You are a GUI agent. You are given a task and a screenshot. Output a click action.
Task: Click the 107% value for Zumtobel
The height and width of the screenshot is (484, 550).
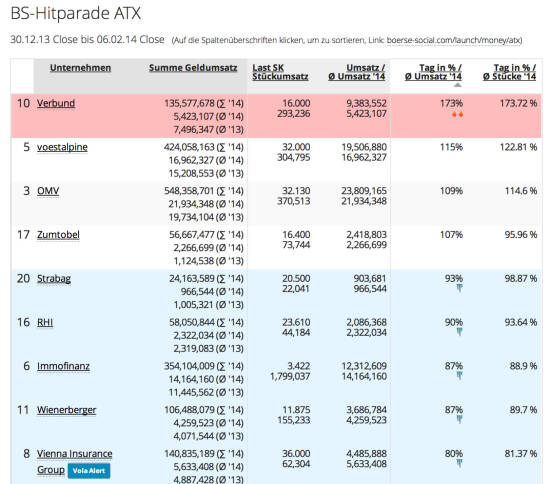[x=451, y=235]
